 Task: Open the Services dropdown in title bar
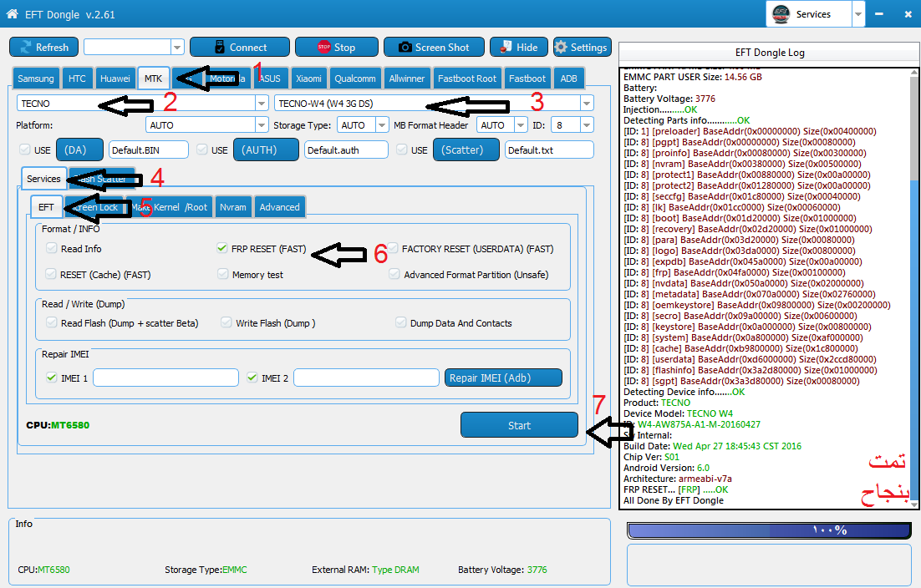(x=858, y=14)
